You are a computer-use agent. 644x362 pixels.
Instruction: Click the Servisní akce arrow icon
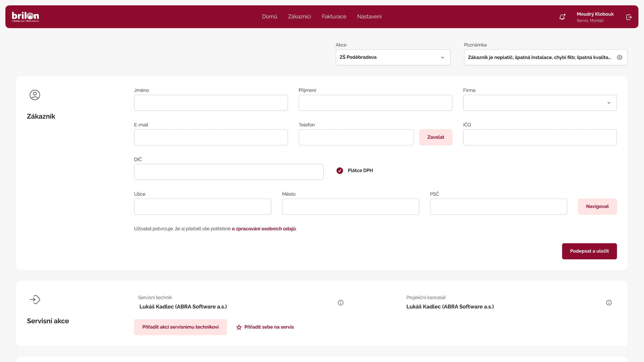pos(35,300)
